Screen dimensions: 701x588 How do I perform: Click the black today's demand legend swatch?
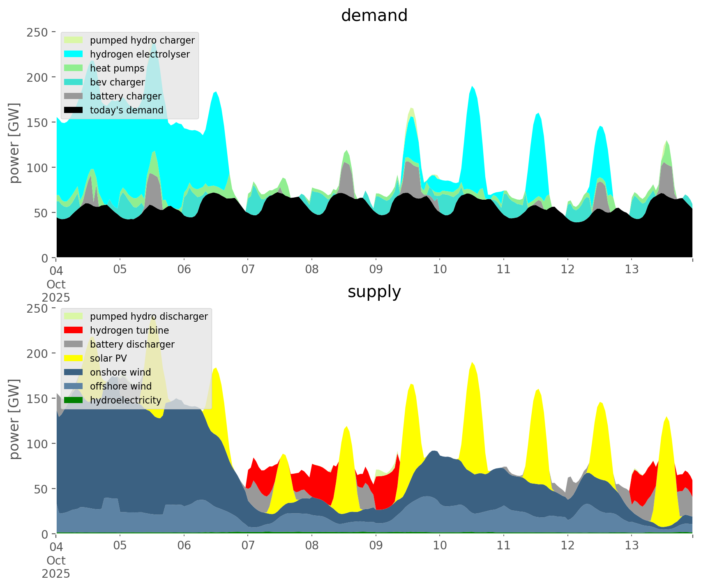[74, 110]
